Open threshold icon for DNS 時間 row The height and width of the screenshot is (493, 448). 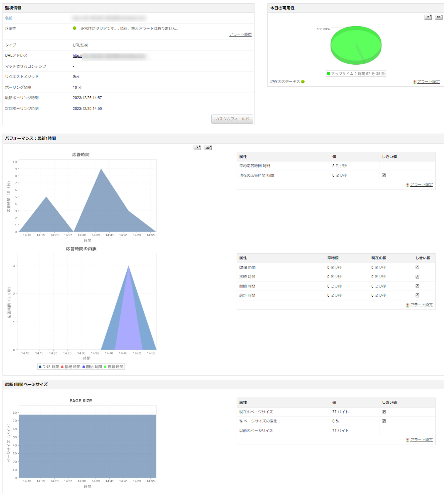(417, 267)
